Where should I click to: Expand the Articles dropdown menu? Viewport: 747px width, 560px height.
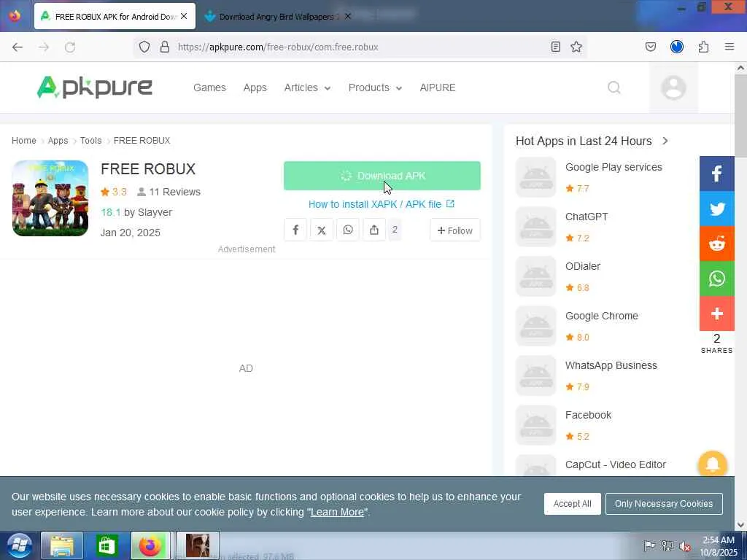pyautogui.click(x=307, y=87)
